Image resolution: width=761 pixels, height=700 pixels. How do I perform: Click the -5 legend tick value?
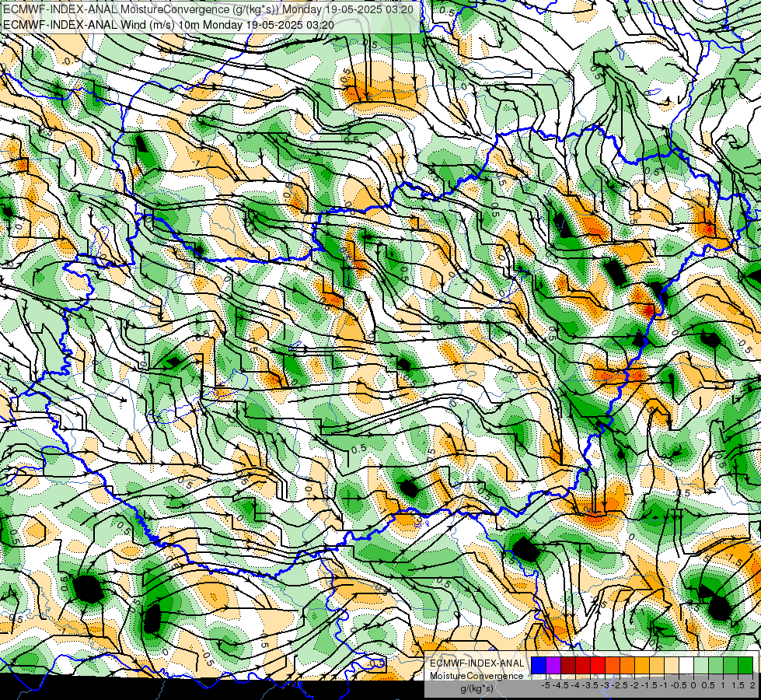coord(546,685)
